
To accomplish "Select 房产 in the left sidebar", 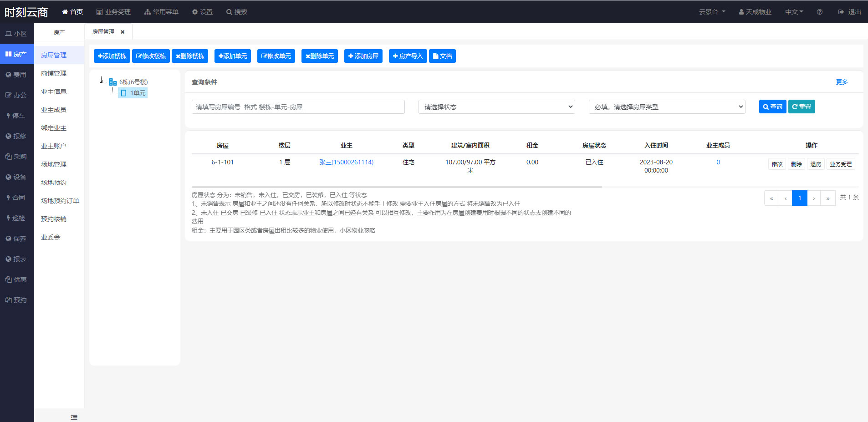I will pyautogui.click(x=17, y=54).
